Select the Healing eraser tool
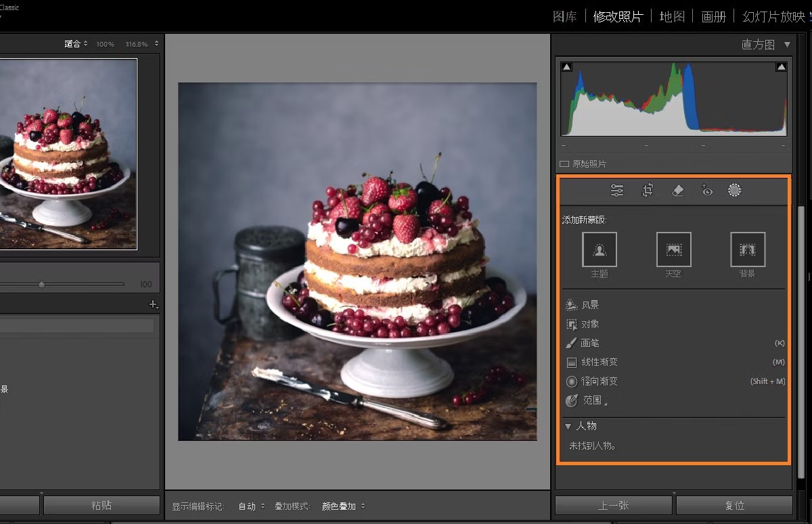812x524 pixels. (x=677, y=191)
